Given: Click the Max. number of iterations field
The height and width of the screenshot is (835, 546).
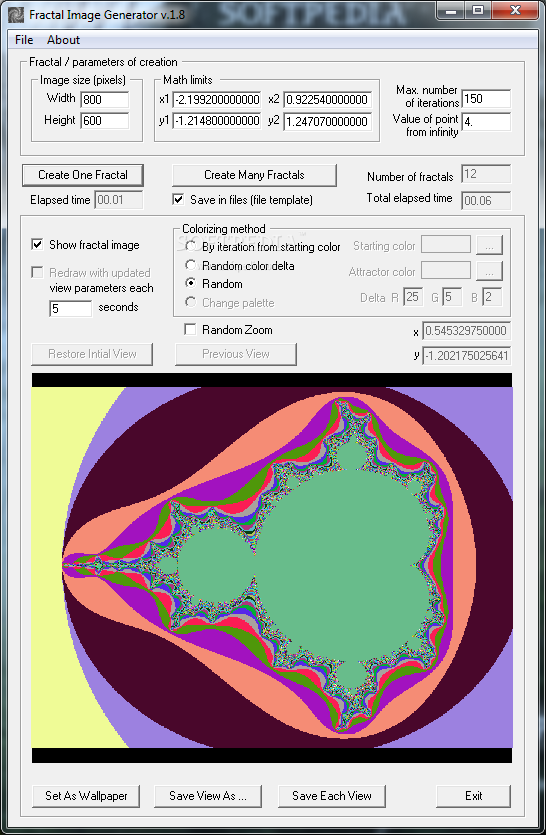Looking at the screenshot, I should click(486, 99).
